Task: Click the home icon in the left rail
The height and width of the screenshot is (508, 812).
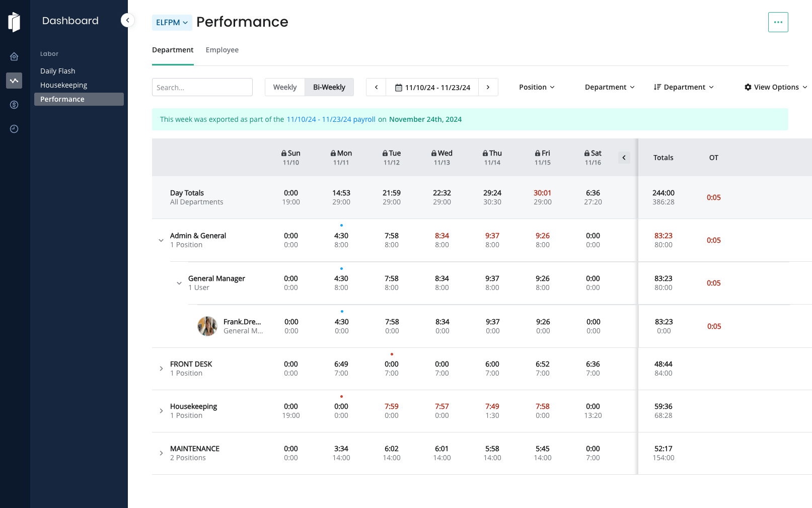Action: tap(14, 56)
